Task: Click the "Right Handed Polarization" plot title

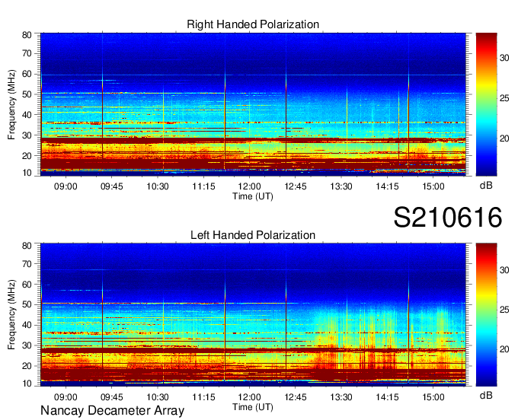Action: coord(253,24)
